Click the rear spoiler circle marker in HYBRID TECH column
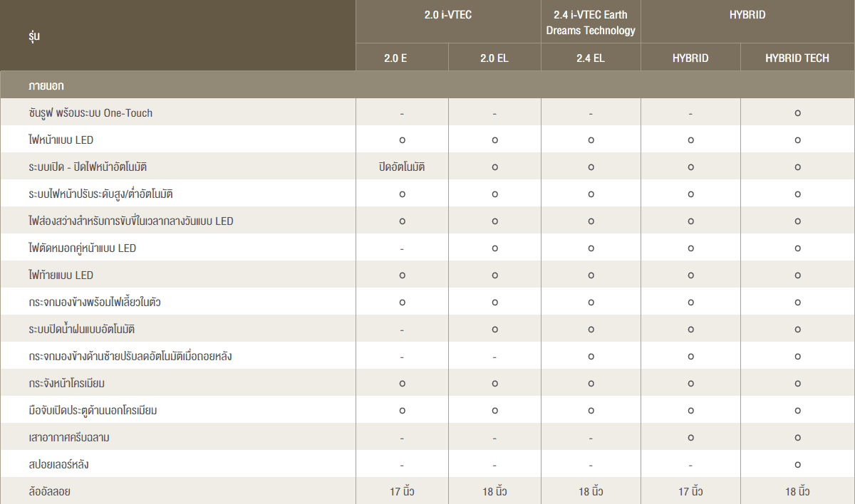Screen dimensions: 855x504 click(797, 465)
